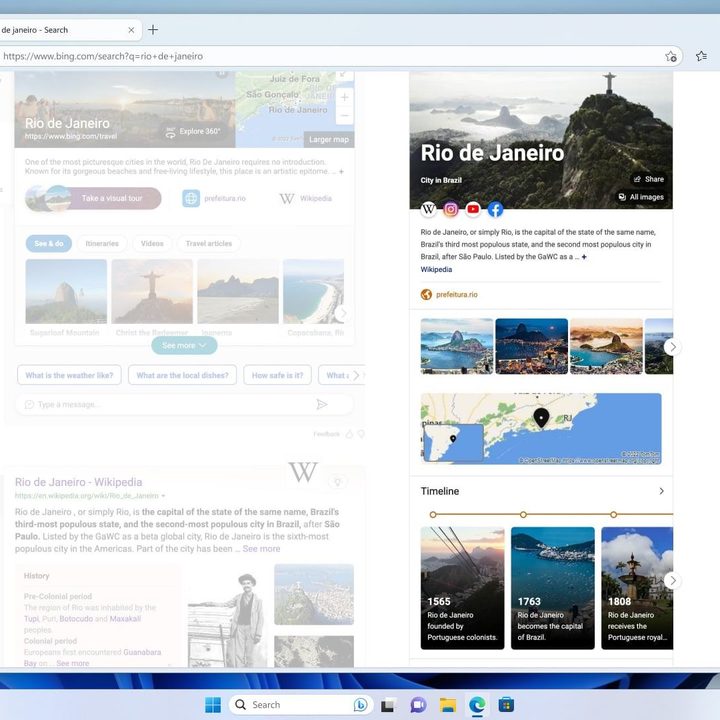This screenshot has height=720, width=720.
Task: Open Sugarloaf Mountain thumbnail
Action: coord(66,292)
